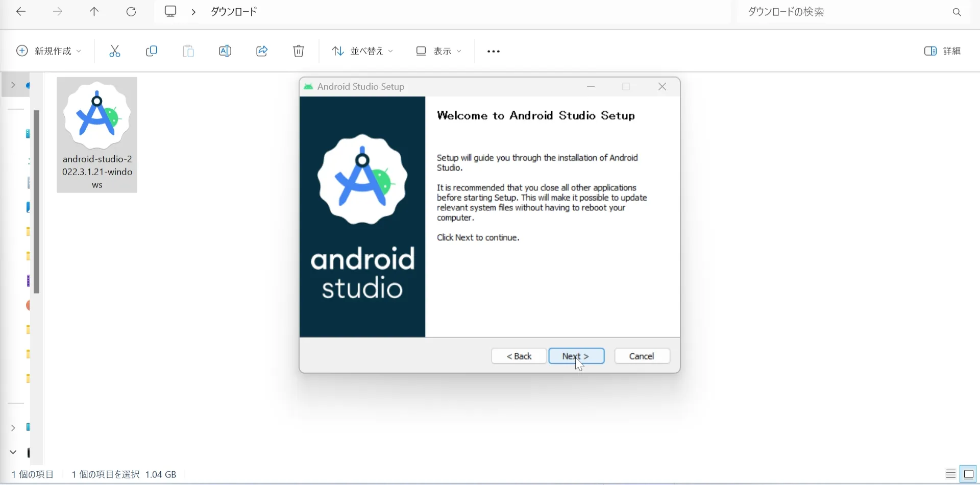The width and height of the screenshot is (980, 485).
Task: Click the PC monitor icon in the address bar
Action: (170, 12)
